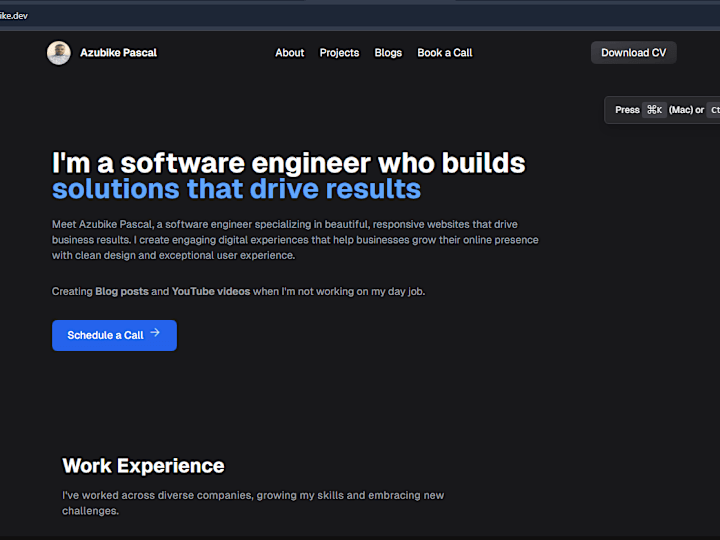Viewport: 720px width, 540px height.
Task: Click the Schedule a Call button
Action: point(114,336)
